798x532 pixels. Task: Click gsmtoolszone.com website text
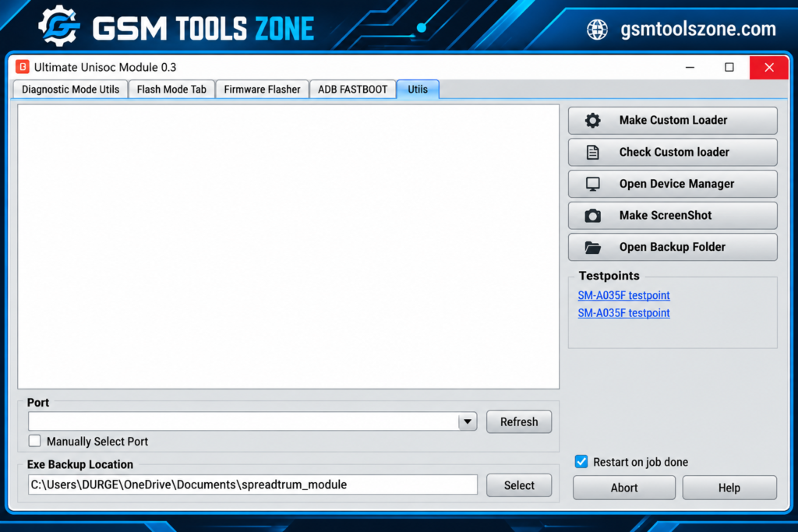click(x=698, y=29)
